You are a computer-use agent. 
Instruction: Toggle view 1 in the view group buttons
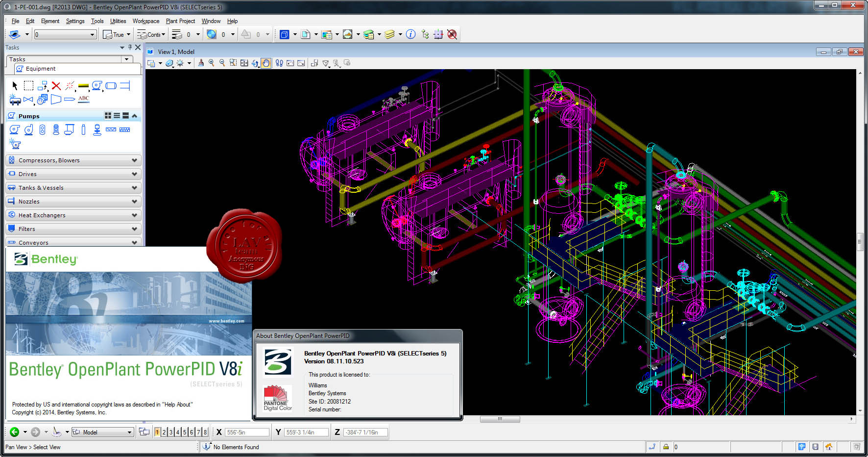click(x=157, y=432)
